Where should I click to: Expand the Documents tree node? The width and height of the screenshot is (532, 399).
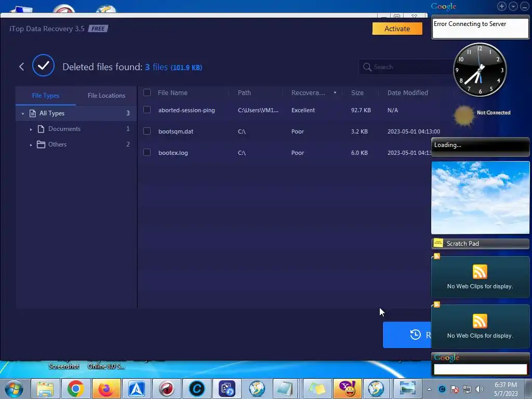31,129
